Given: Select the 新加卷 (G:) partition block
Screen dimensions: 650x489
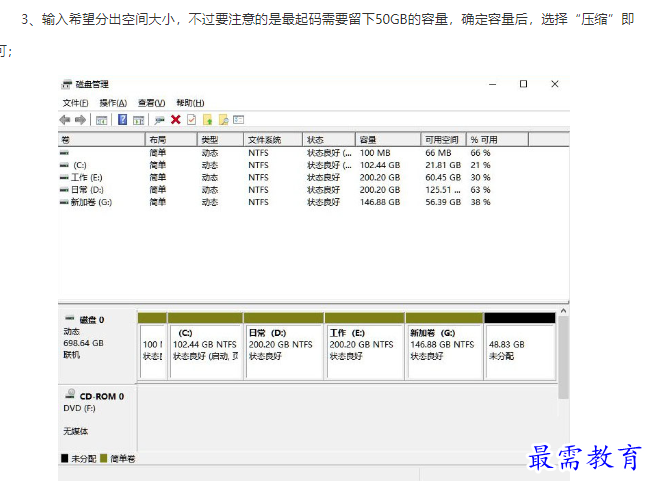Looking at the screenshot, I should (x=444, y=346).
